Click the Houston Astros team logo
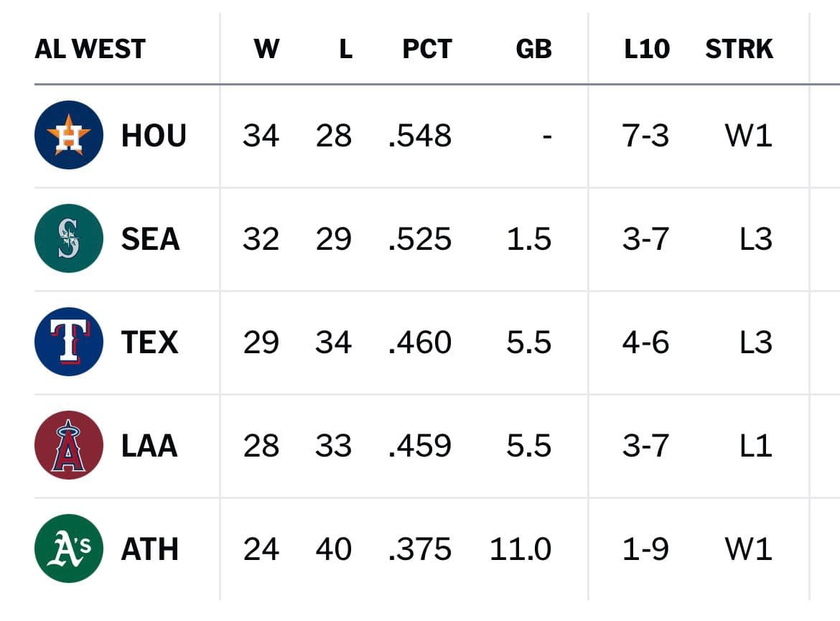The width and height of the screenshot is (840, 621). 69,136
